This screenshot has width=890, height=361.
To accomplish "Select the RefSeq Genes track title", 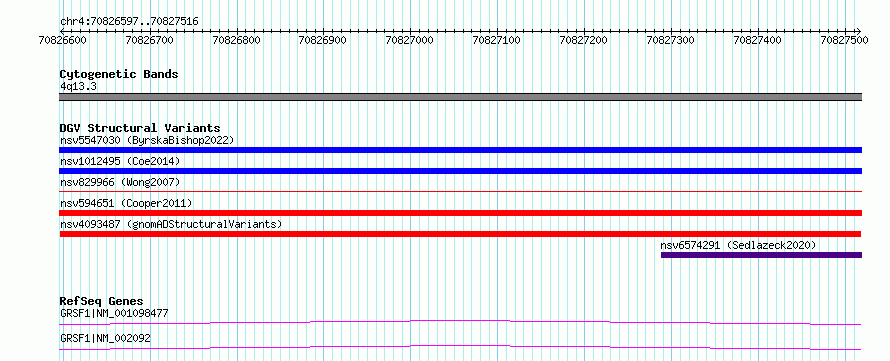I will pos(101,301).
